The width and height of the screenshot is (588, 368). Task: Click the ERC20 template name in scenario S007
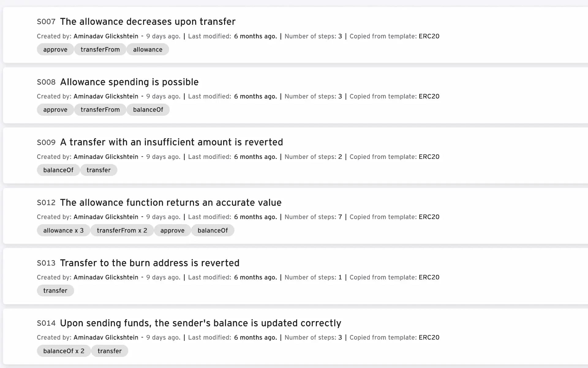point(429,36)
